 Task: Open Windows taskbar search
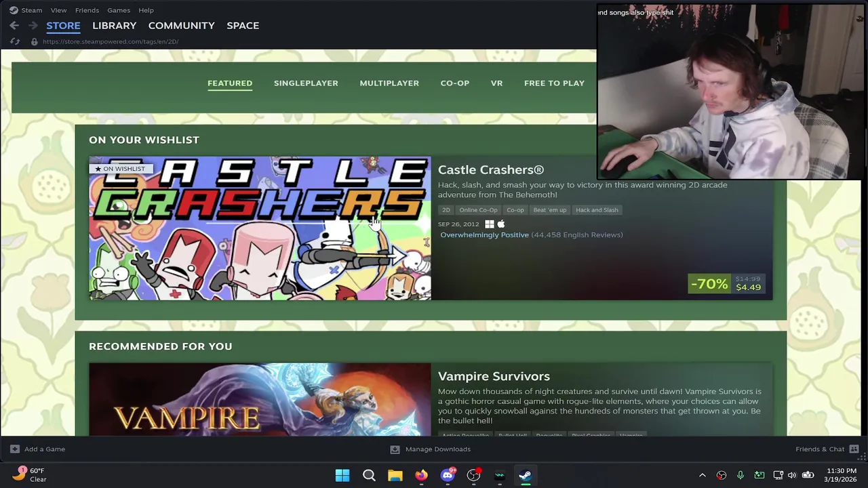369,475
